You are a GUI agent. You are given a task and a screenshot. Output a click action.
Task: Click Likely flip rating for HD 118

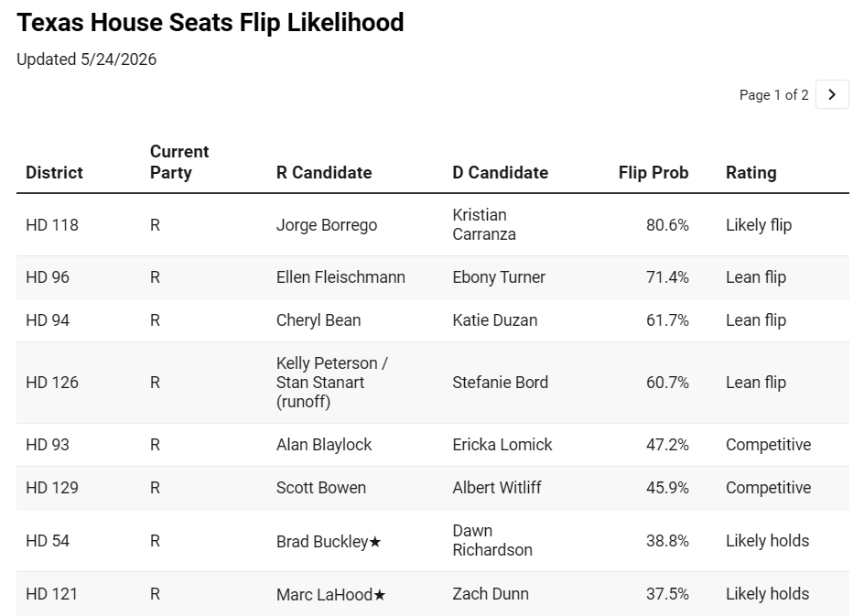[759, 225]
